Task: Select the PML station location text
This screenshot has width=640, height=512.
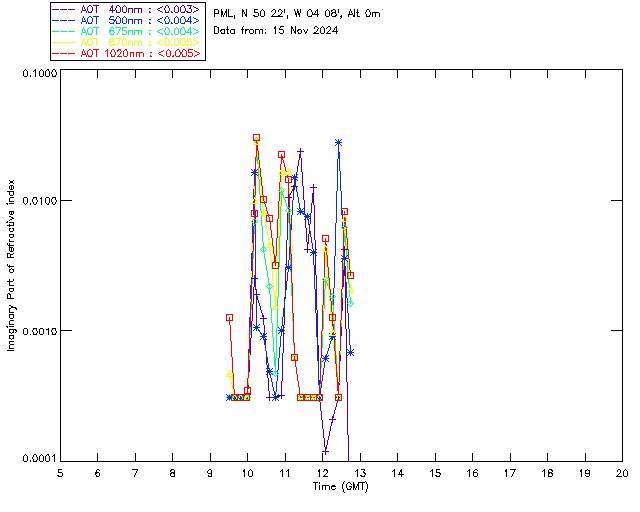Action: click(x=297, y=13)
